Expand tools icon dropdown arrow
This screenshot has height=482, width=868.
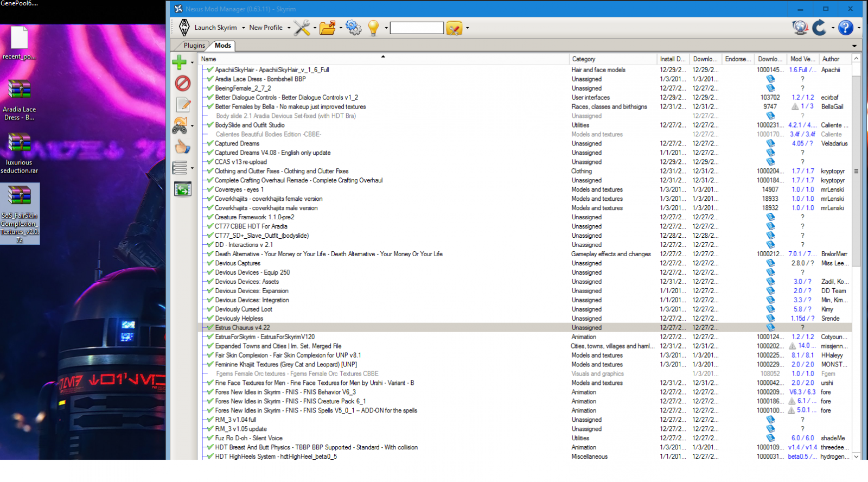click(315, 28)
